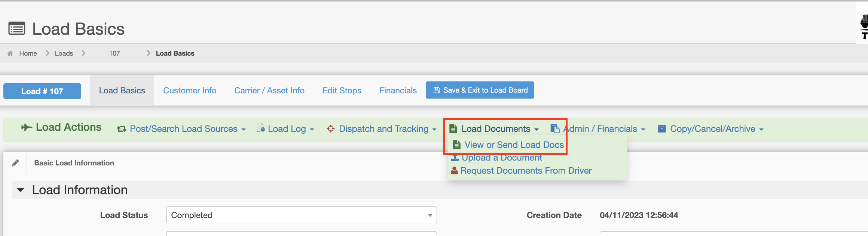Click the View or Send Load Docs document icon
The width and height of the screenshot is (868, 236).
(x=456, y=145)
